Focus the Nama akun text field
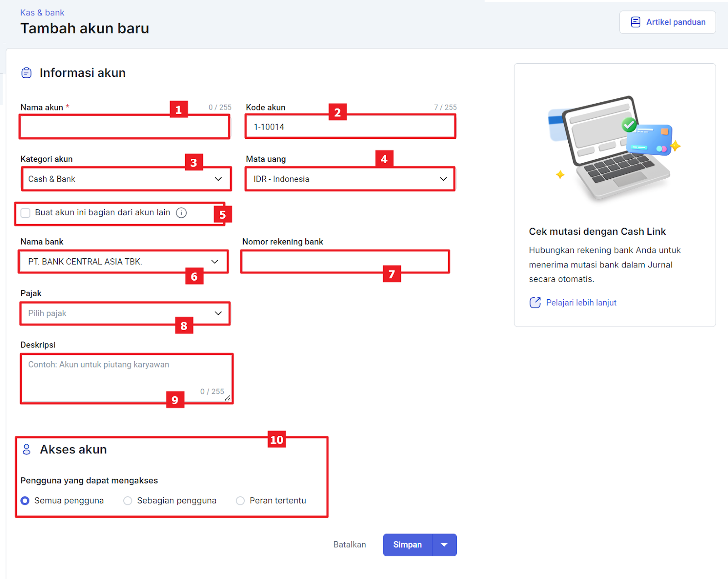Image resolution: width=728 pixels, height=579 pixels. pos(124,127)
